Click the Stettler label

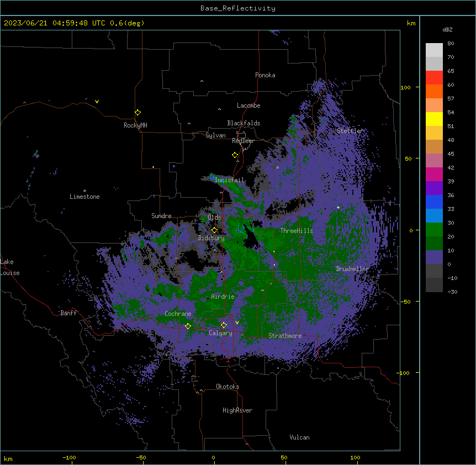[350, 131]
